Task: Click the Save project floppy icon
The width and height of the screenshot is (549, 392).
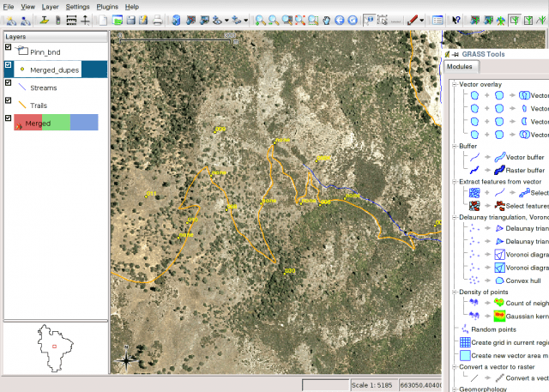Action: click(131, 20)
